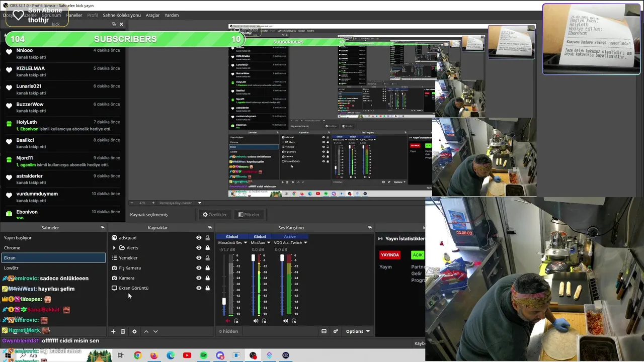This screenshot has width=644, height=362.
Task: Open Spotify from the taskbar
Action: point(203,355)
